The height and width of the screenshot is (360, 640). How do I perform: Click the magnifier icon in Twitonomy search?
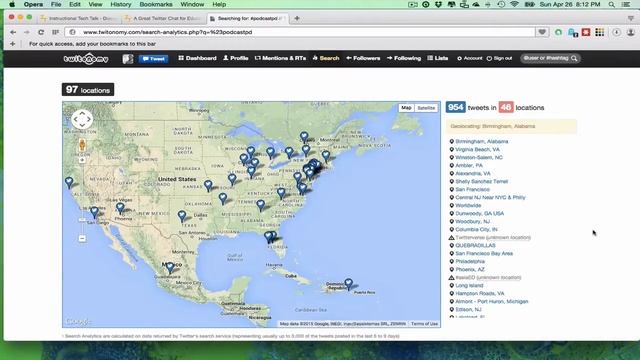coord(574,58)
